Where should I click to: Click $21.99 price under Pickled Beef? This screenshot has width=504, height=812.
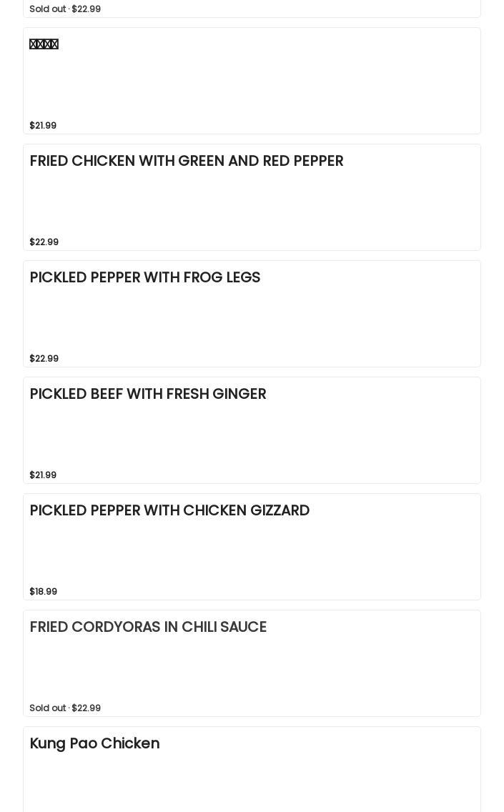[43, 475]
